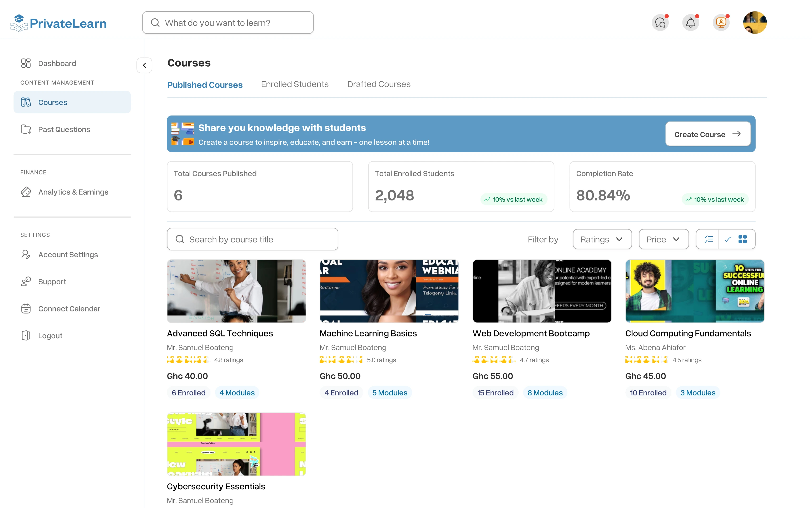Open the notifications bell

[690, 23]
